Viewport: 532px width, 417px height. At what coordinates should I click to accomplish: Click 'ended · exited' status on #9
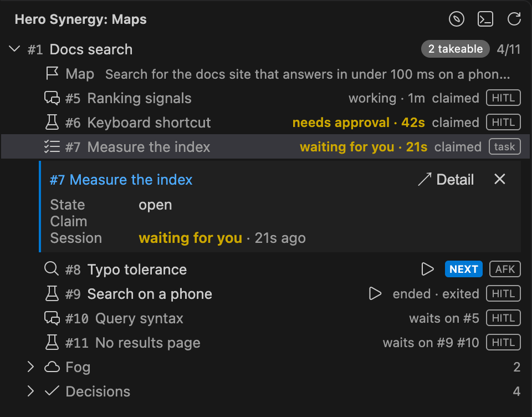click(x=436, y=294)
